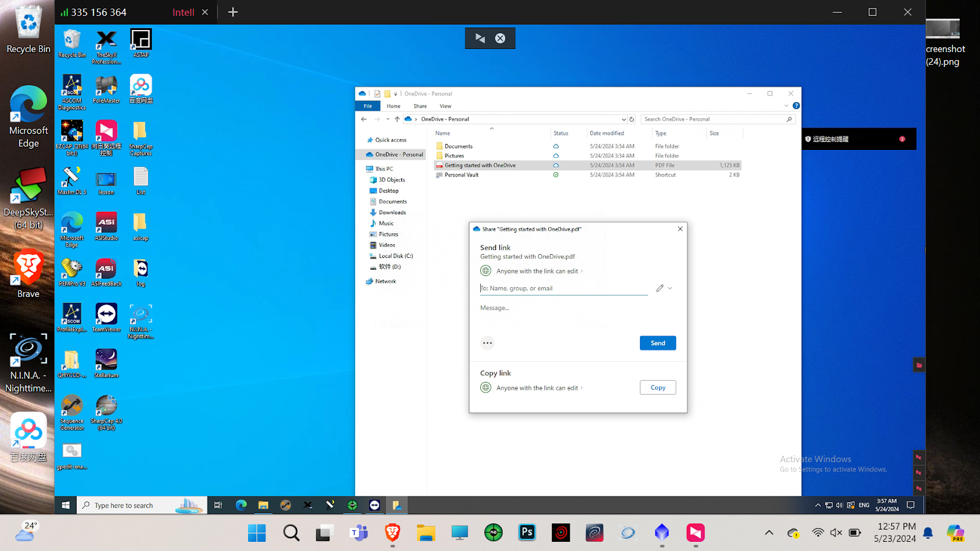Select Quick access in the navigation pane
This screenshot has height=551, width=980.
[390, 140]
